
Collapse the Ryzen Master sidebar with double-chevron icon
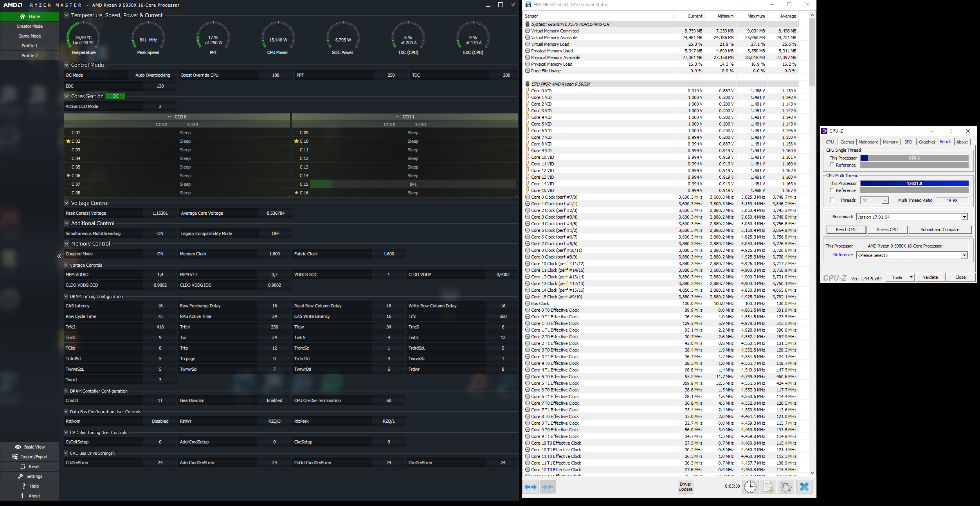[x=59, y=256]
